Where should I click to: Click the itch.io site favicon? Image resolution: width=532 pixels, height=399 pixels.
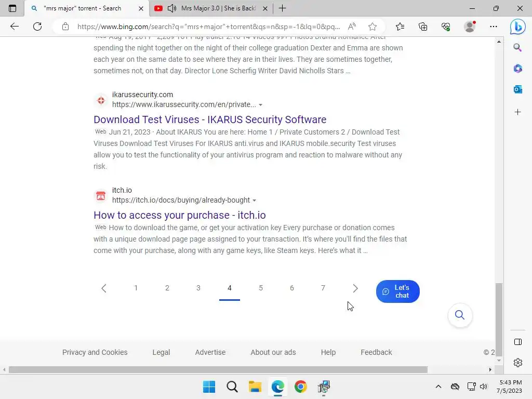coord(101,196)
